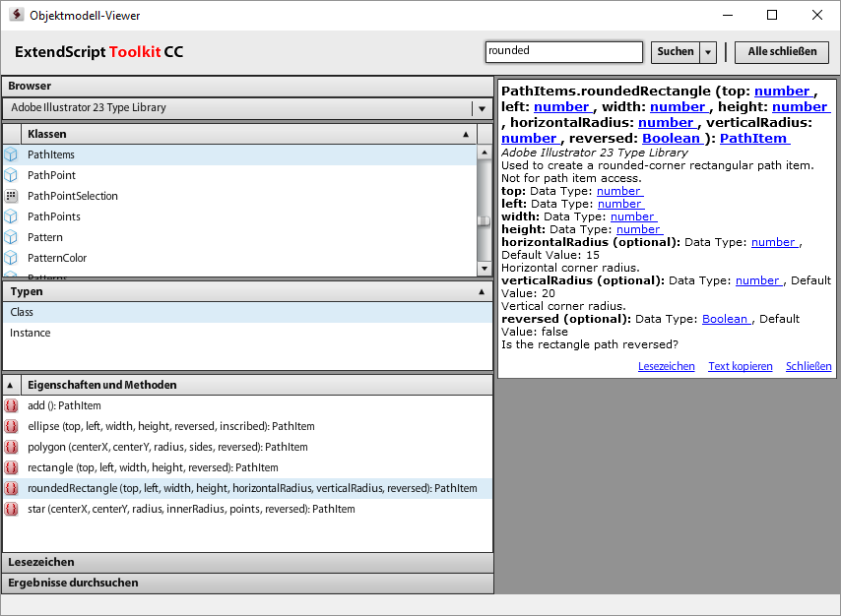Select the PatternColor class row
Image resolution: width=841 pixels, height=616 pixels.
239,258
